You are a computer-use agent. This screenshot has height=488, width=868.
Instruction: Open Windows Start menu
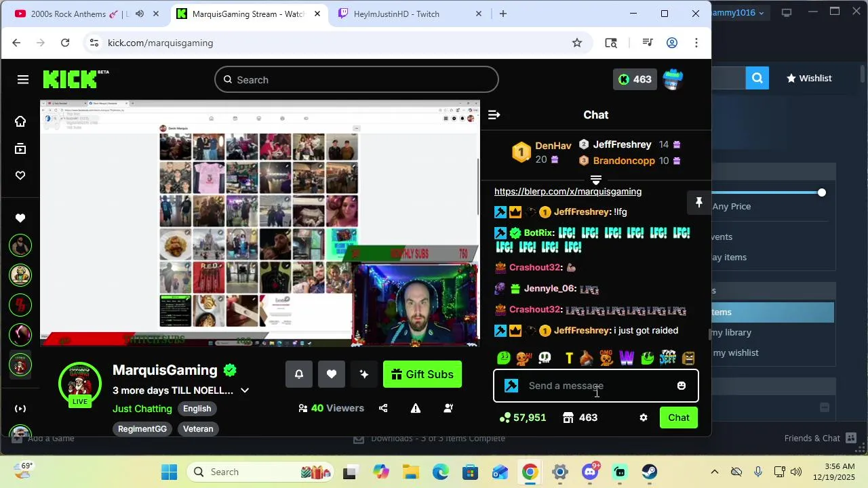tap(170, 472)
